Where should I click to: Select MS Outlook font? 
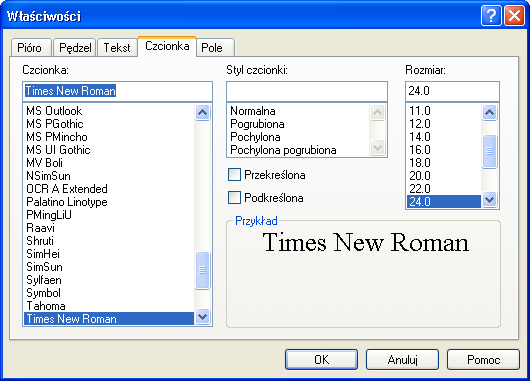coord(109,111)
